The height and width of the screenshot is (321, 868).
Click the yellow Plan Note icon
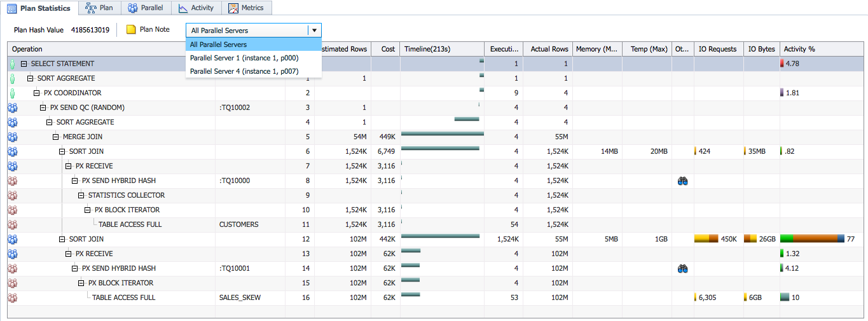[131, 30]
